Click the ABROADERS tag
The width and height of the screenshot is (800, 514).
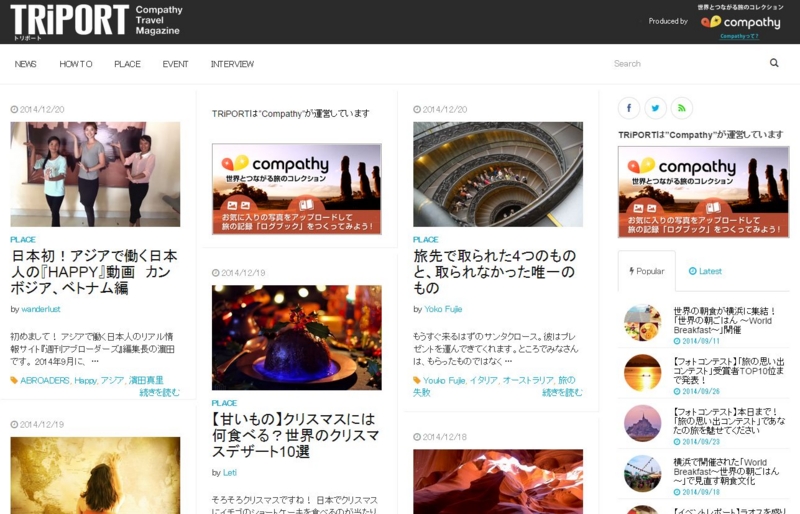pos(45,380)
